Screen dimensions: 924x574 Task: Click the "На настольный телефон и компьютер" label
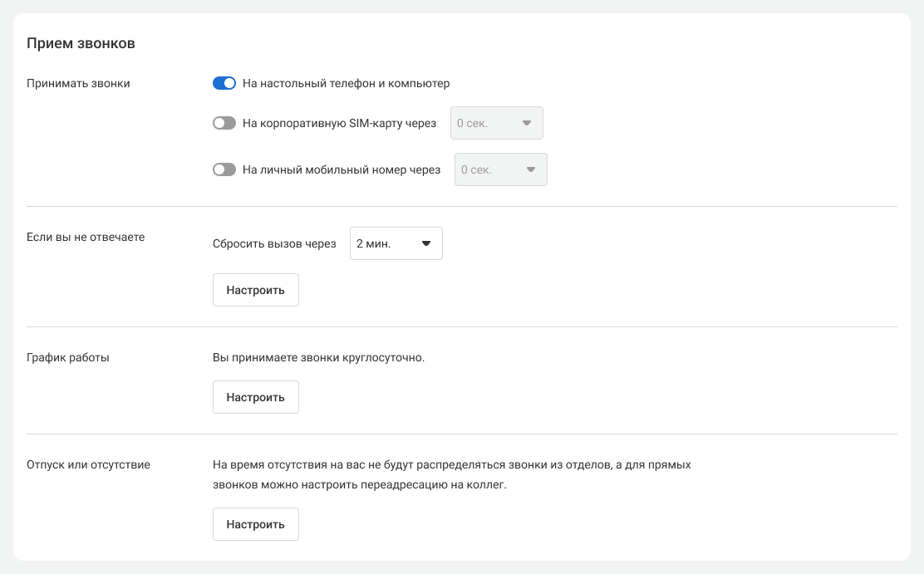click(346, 83)
